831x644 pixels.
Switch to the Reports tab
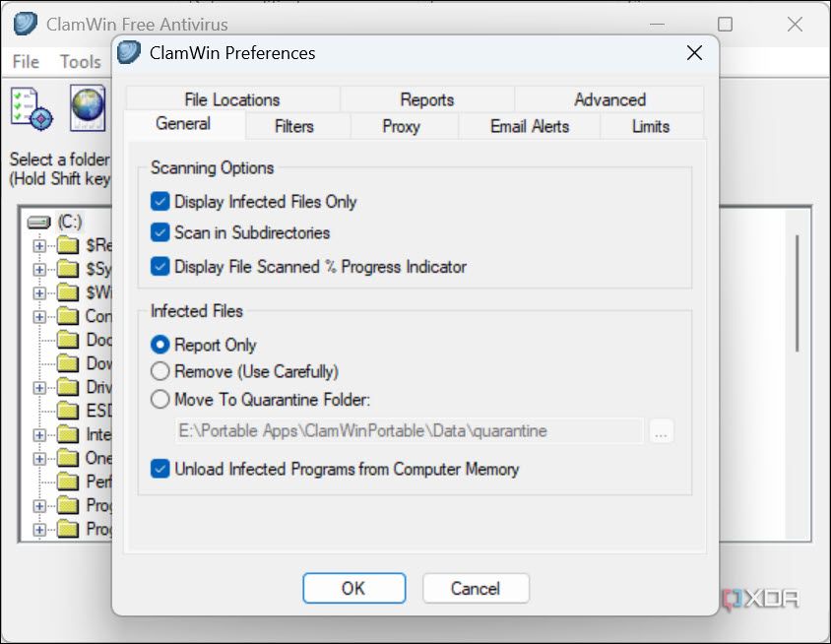[427, 99]
